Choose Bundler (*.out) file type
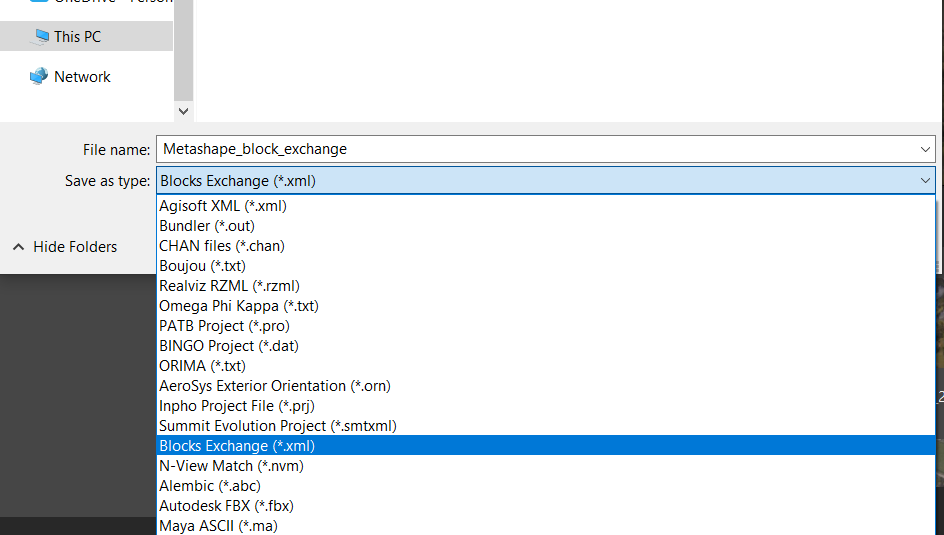Screen dimensions: 944x535 pyautogui.click(x=545, y=226)
